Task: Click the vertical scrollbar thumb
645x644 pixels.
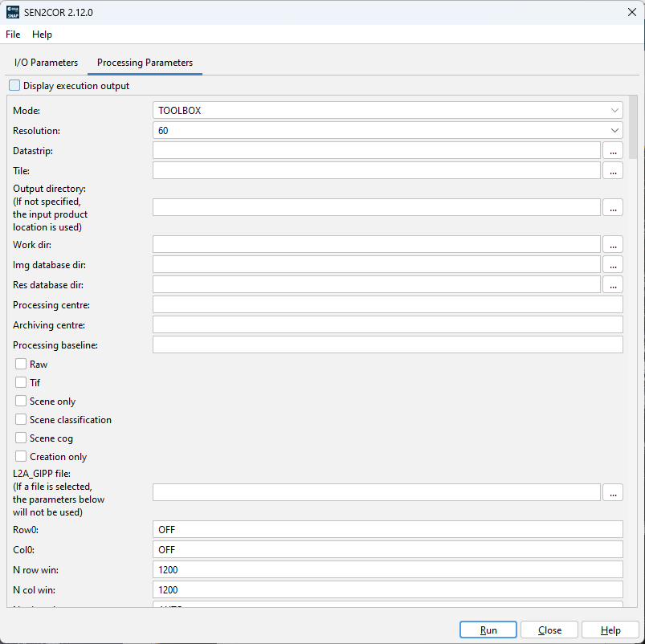Action: pos(633,127)
